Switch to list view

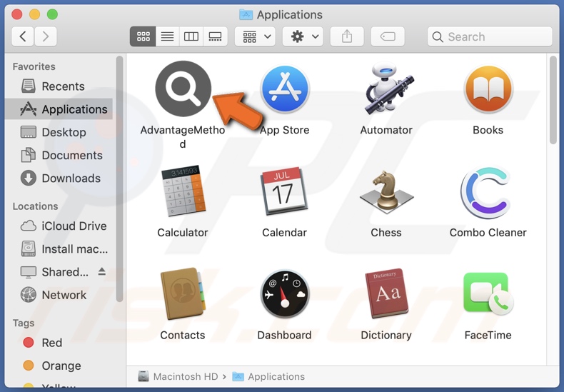pos(167,36)
